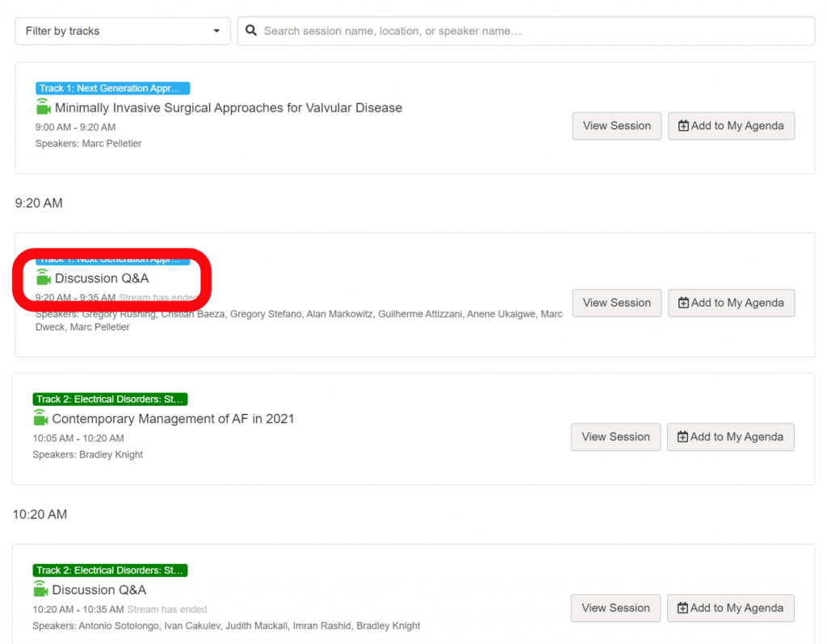View Session for Contemporary Management of AF
The image size is (827, 644).
pyautogui.click(x=615, y=437)
